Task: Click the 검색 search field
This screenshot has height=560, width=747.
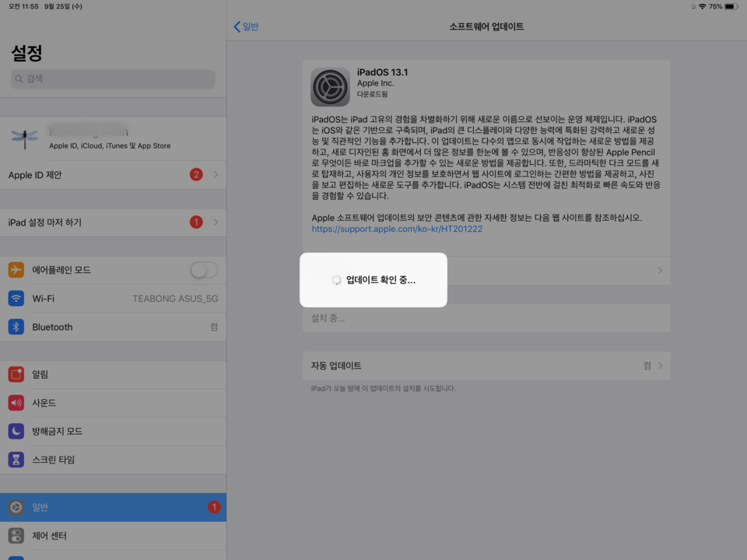Action: (113, 79)
